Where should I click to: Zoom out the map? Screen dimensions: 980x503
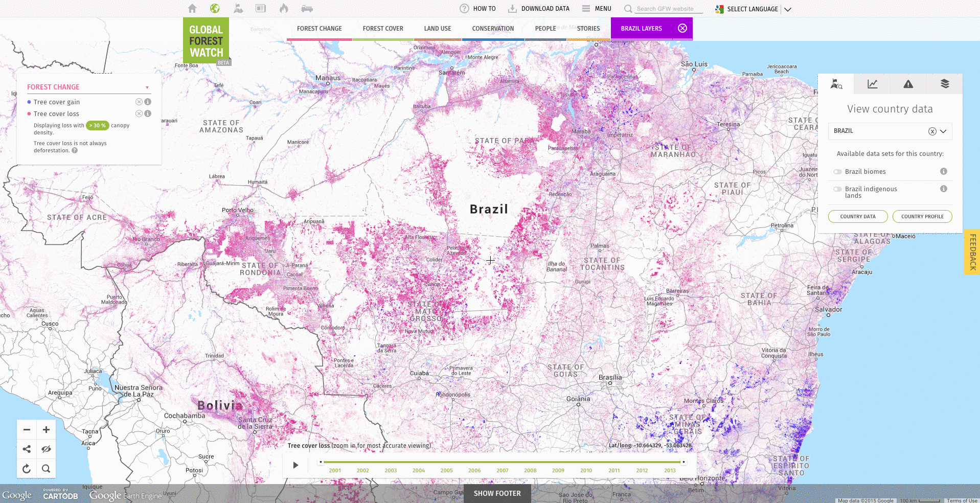(27, 430)
